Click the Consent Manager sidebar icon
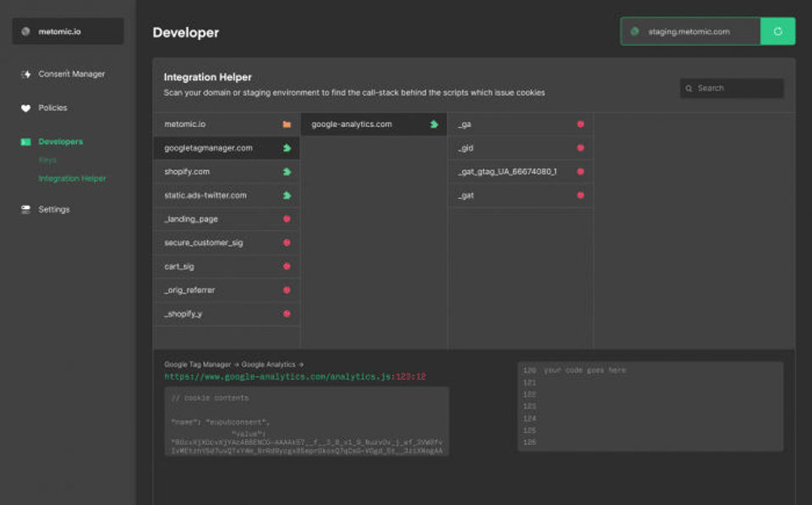Image resolution: width=812 pixels, height=505 pixels. coord(25,74)
